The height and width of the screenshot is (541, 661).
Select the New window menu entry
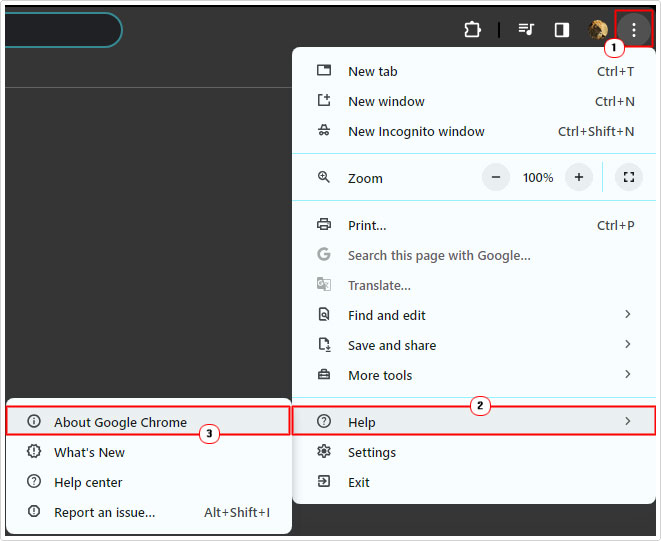click(474, 101)
